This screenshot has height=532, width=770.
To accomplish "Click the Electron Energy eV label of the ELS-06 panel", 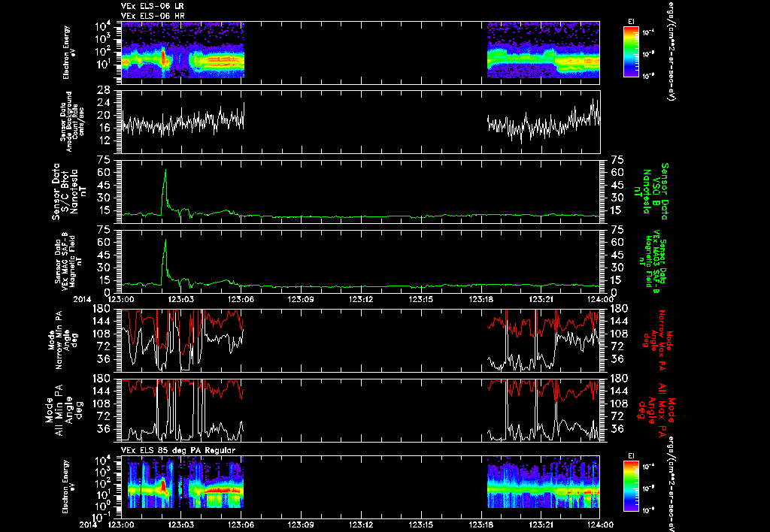I will [68, 52].
